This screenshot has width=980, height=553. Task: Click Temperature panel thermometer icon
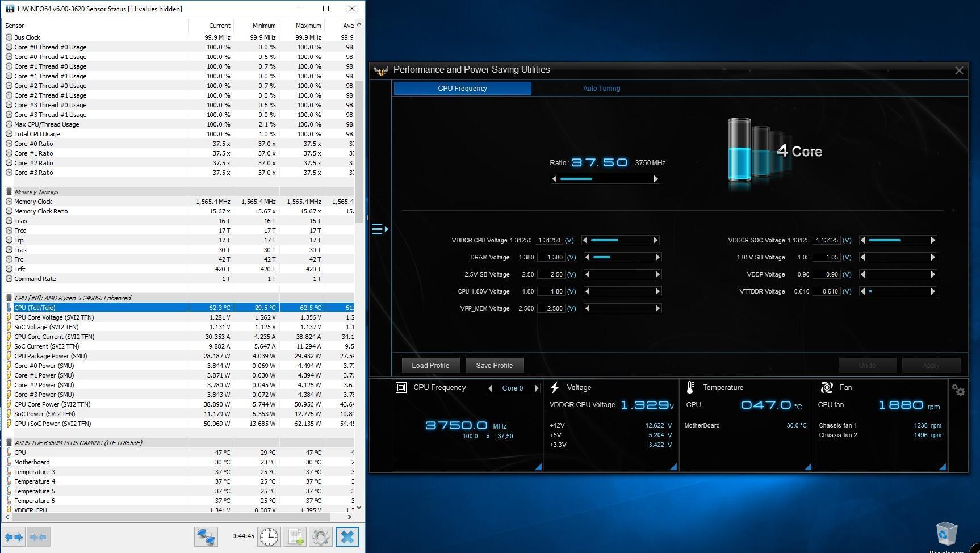click(690, 388)
